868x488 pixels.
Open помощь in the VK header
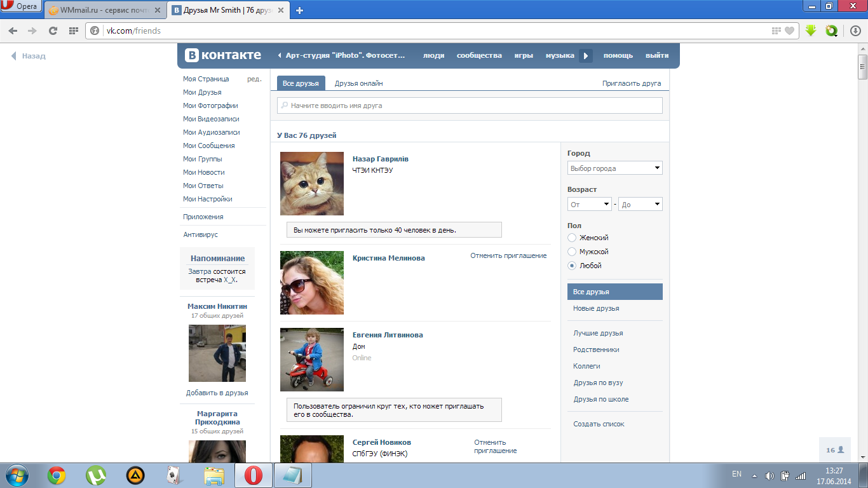tap(618, 55)
